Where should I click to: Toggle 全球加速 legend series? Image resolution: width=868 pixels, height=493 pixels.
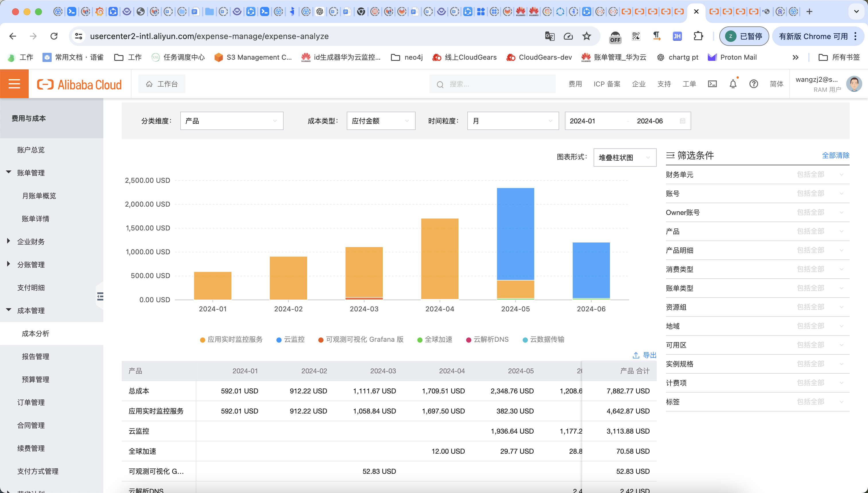click(435, 339)
